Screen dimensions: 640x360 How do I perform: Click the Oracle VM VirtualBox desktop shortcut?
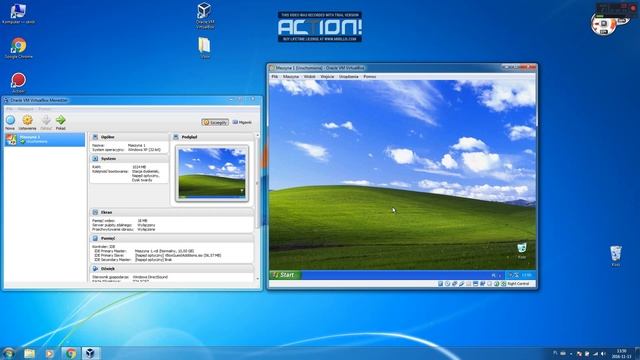(x=204, y=16)
